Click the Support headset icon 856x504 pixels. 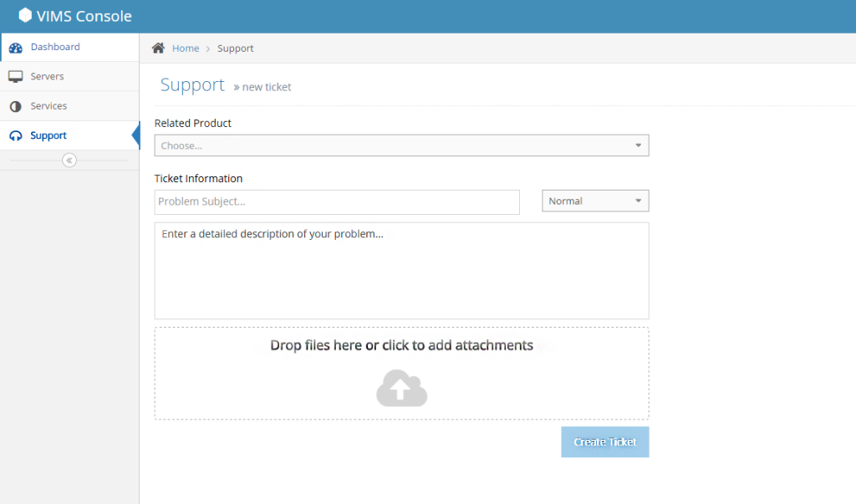(15, 136)
